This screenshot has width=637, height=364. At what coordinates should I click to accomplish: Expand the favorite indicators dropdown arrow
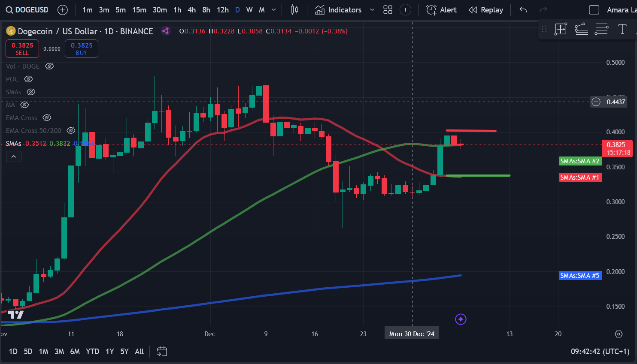[372, 10]
